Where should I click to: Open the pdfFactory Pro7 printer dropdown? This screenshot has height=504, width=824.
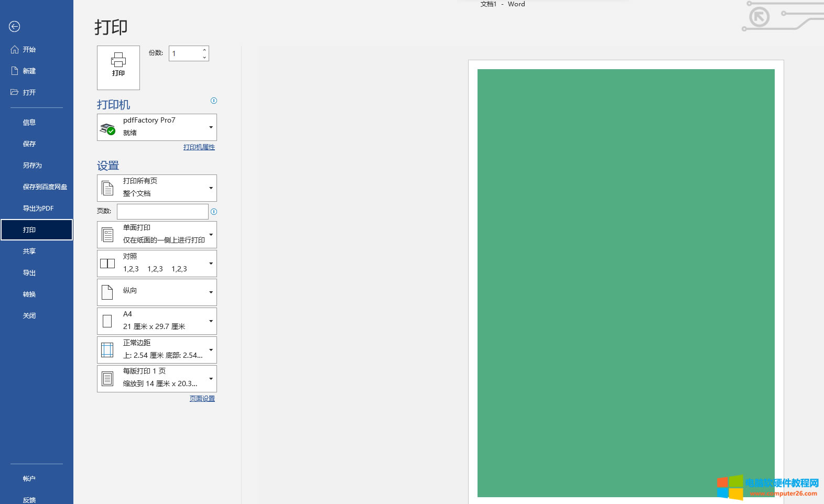pyautogui.click(x=157, y=127)
